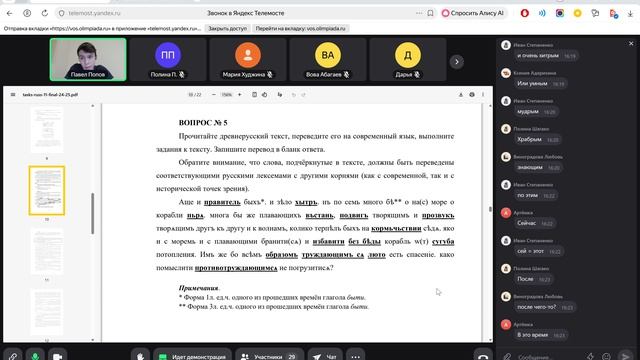Rotate the PDF document
This screenshot has height=360, width=640.
point(264,95)
